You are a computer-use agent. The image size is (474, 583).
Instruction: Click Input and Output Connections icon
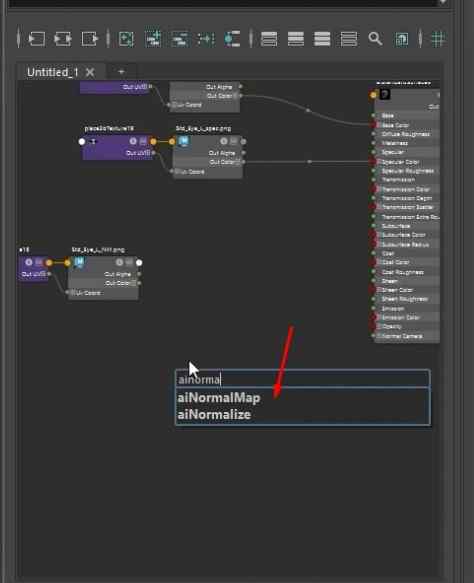(x=62, y=39)
